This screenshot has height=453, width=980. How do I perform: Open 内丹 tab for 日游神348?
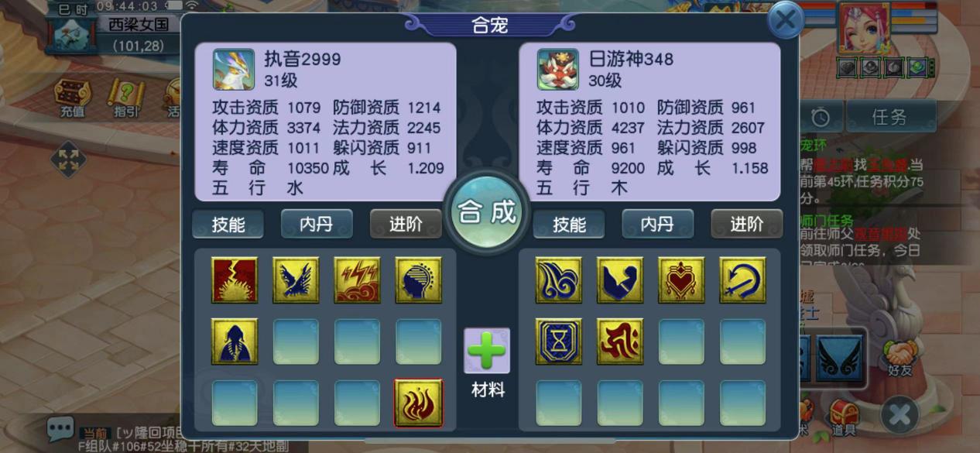[658, 224]
